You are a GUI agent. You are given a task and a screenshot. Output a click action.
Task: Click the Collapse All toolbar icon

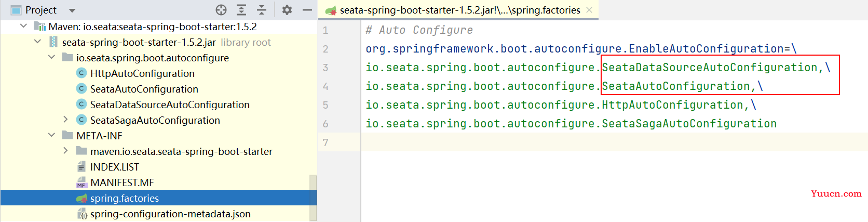[262, 10]
